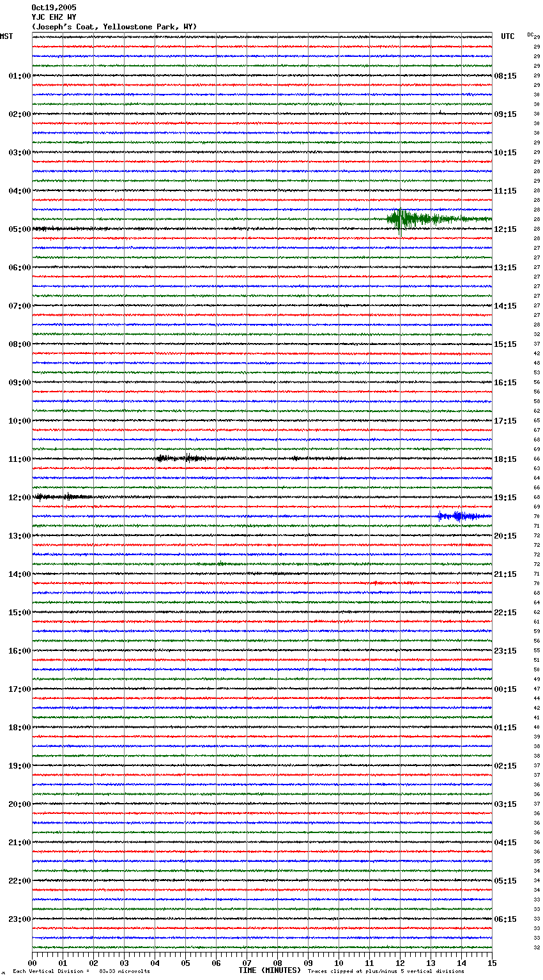Click the Oct19,2005 date header

point(54,8)
